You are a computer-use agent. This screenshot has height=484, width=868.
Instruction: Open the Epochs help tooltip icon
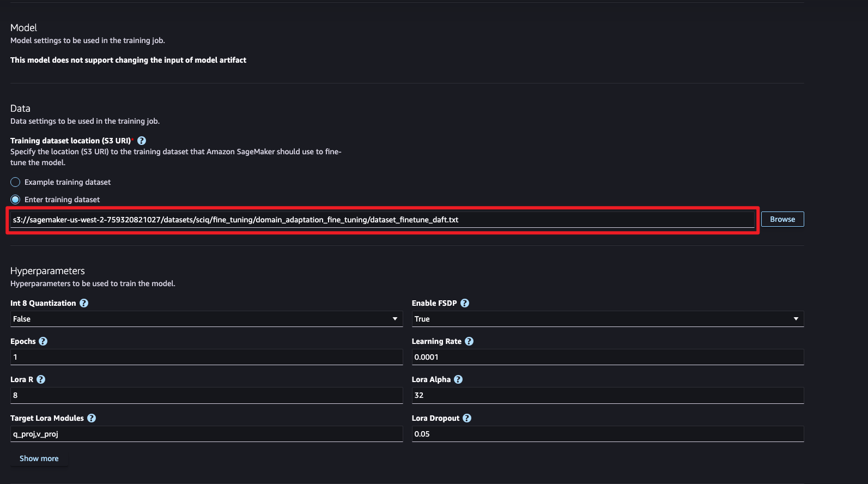point(43,341)
